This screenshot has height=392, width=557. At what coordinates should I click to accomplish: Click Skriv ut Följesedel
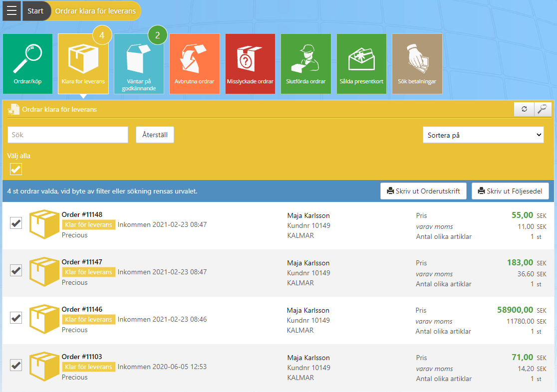click(x=510, y=191)
